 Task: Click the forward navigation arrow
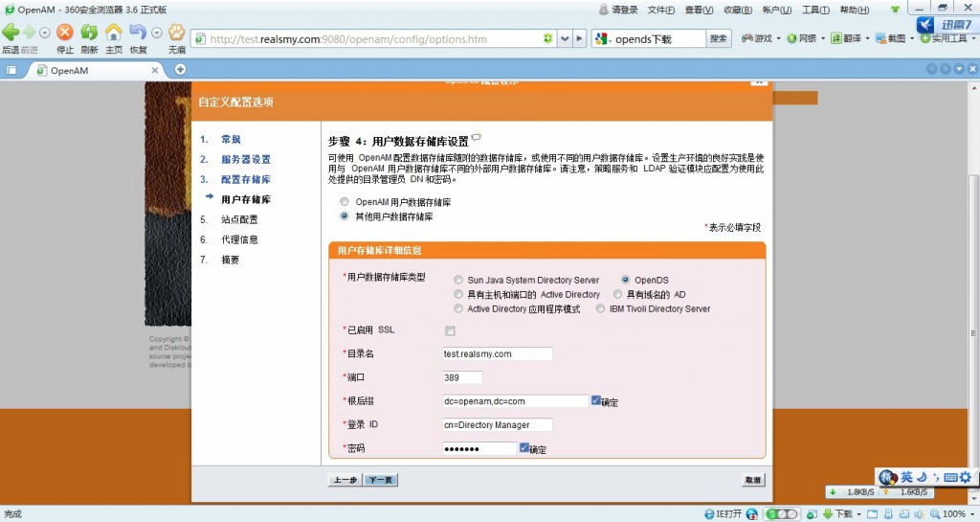(x=30, y=32)
